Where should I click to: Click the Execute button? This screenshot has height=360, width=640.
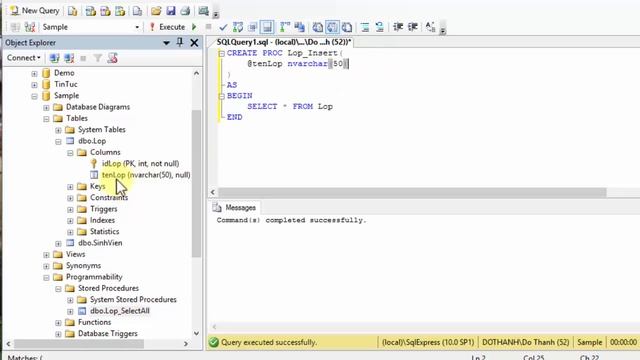point(167,27)
